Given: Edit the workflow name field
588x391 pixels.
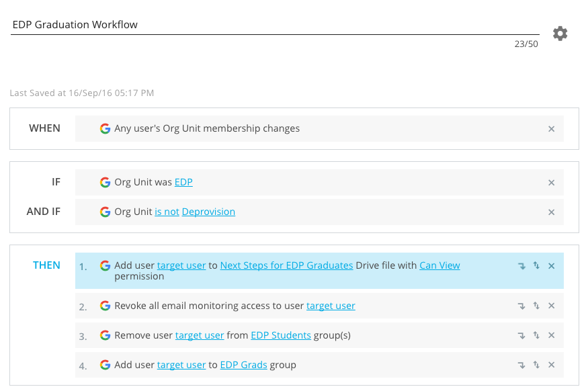Looking at the screenshot, I should point(274,25).
